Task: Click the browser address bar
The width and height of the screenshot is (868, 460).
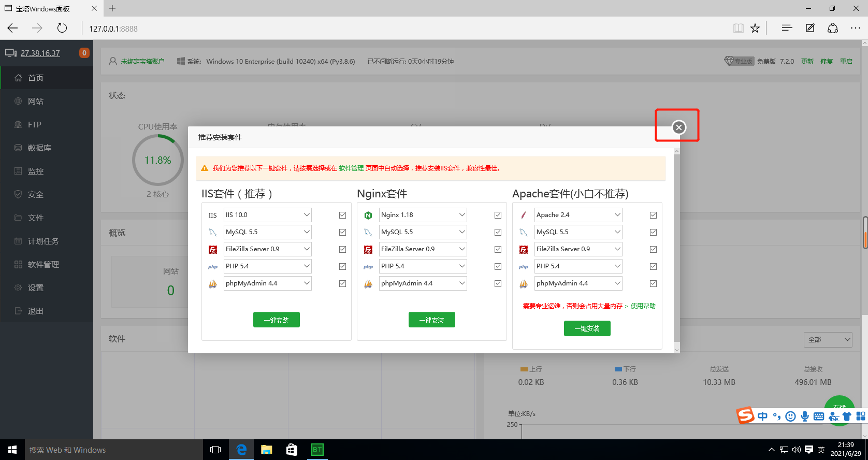Action: click(x=404, y=28)
